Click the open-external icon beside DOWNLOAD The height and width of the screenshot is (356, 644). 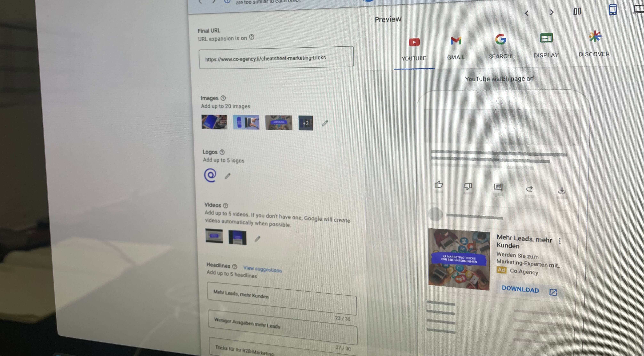[553, 292]
